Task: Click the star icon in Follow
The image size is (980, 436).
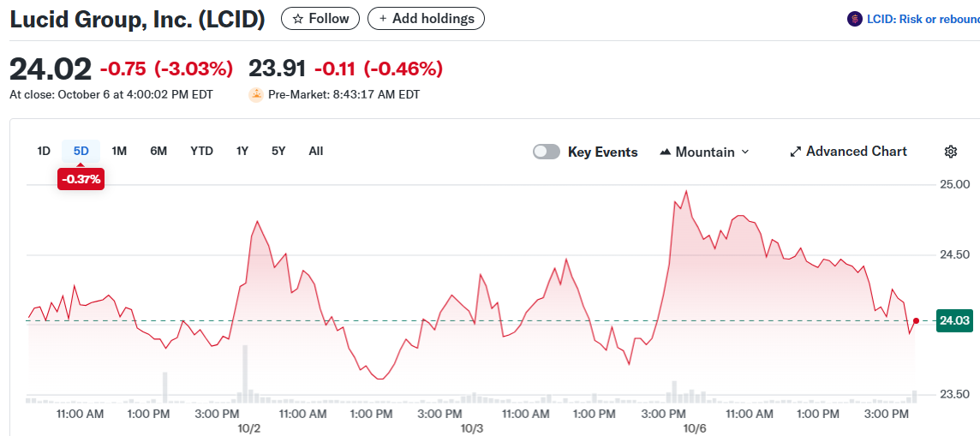Action: point(297,19)
